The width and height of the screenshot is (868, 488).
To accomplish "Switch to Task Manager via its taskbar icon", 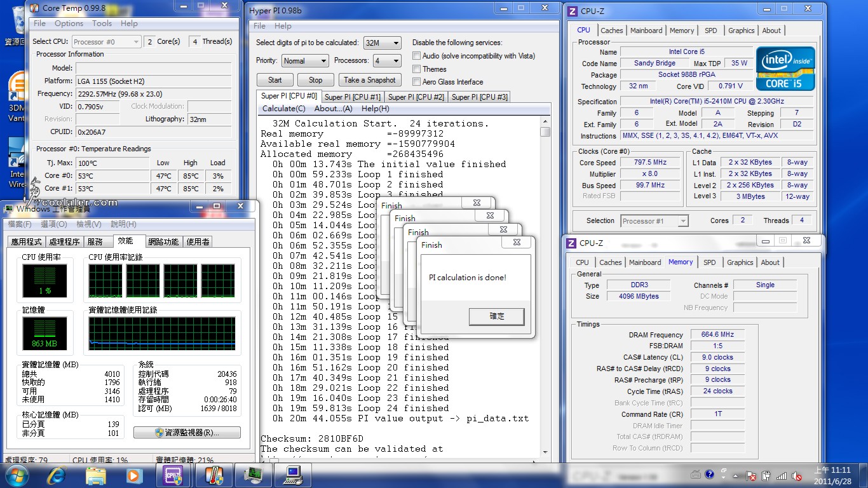I will [x=254, y=475].
